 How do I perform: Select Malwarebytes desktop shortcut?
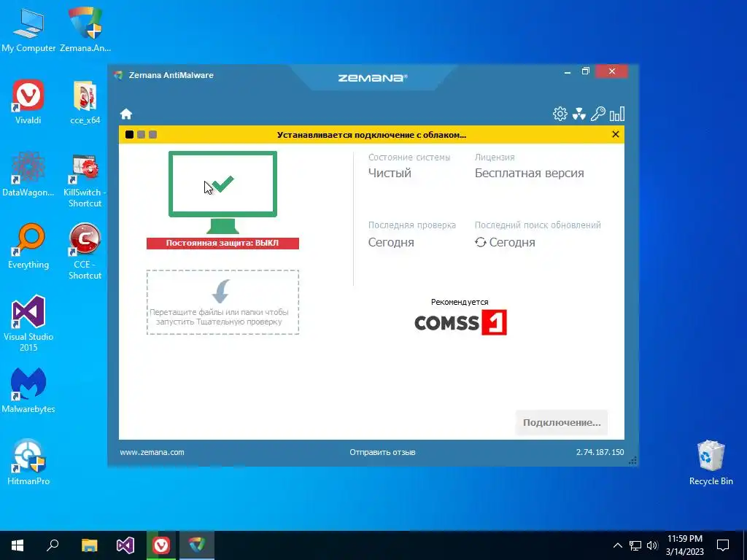pos(28,391)
